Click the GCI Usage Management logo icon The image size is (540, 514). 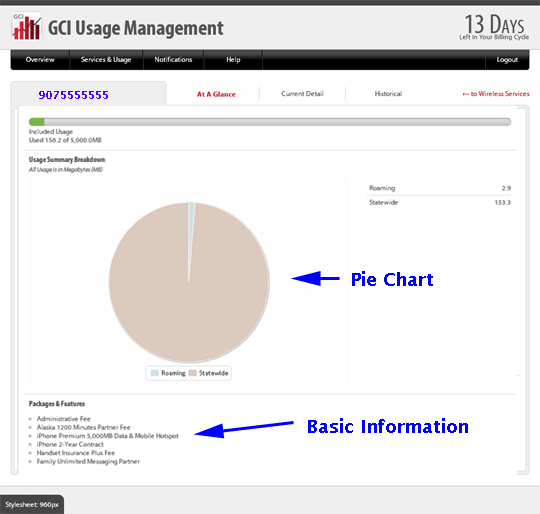(x=27, y=27)
